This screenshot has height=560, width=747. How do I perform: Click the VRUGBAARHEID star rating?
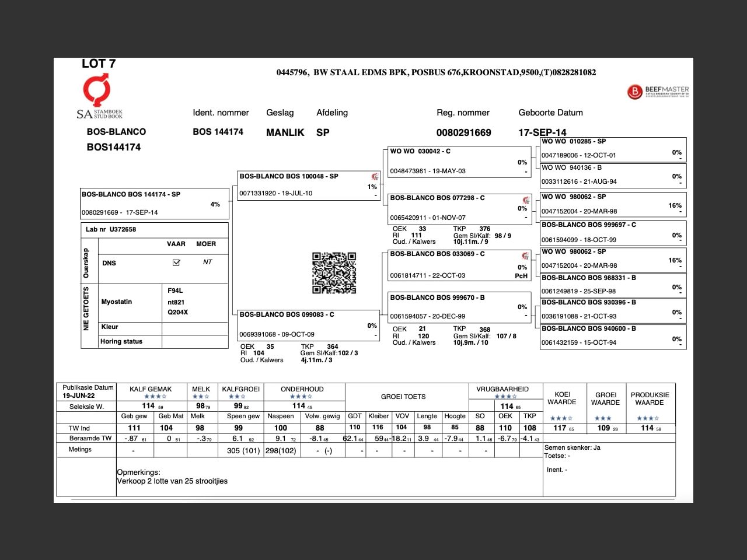click(505, 397)
